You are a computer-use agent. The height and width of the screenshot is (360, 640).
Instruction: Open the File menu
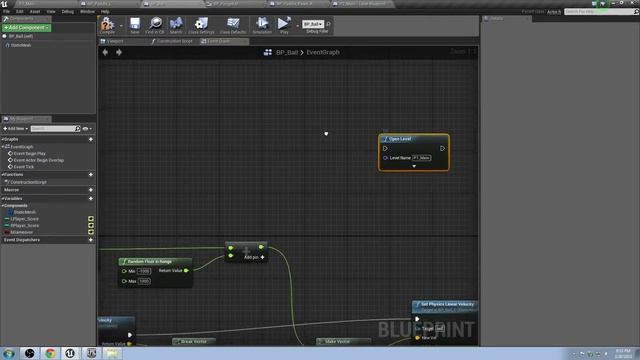click(7, 11)
